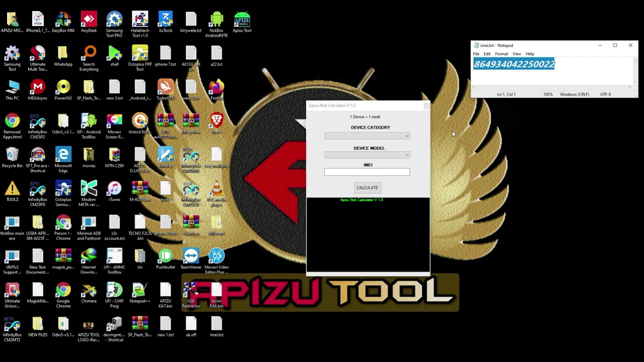Select the EasyBox Mtk icon
The image size is (644, 362).
point(63,23)
